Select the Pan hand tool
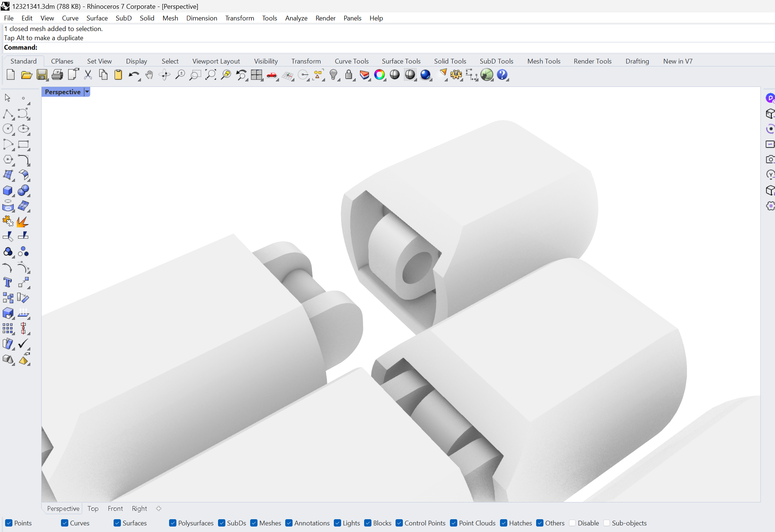775x532 pixels. [x=149, y=75]
